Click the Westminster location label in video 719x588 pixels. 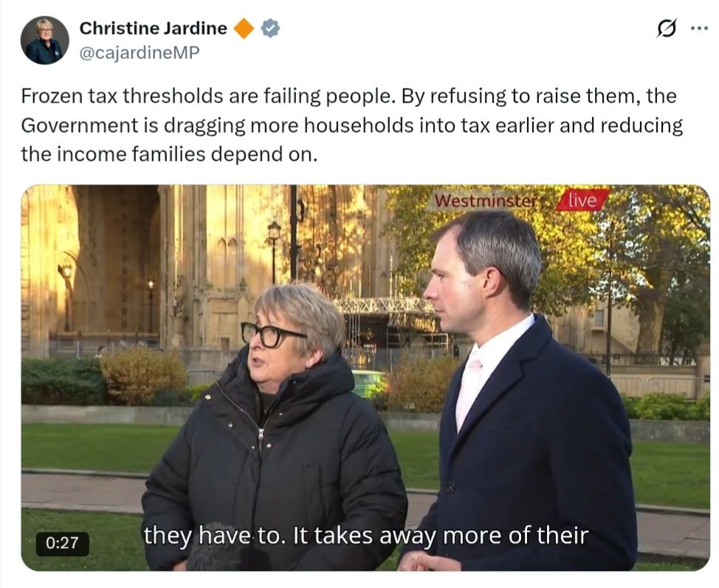tap(485, 201)
